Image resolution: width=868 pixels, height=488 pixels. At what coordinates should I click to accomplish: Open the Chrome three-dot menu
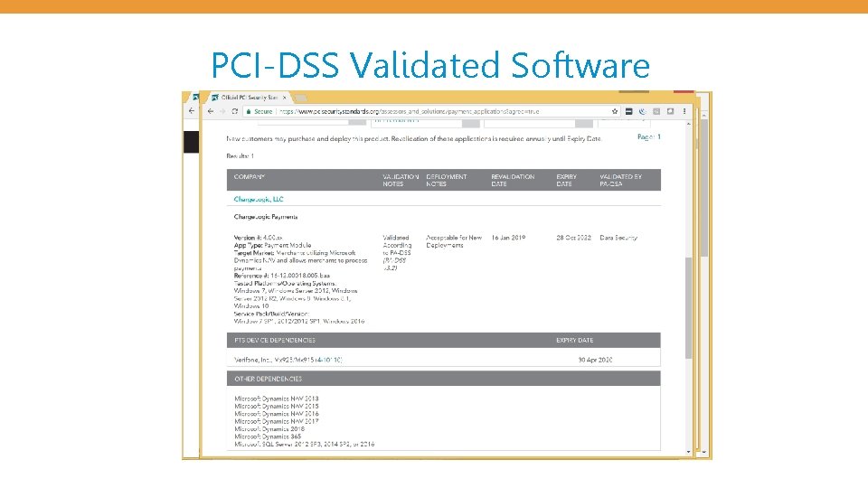pos(684,111)
